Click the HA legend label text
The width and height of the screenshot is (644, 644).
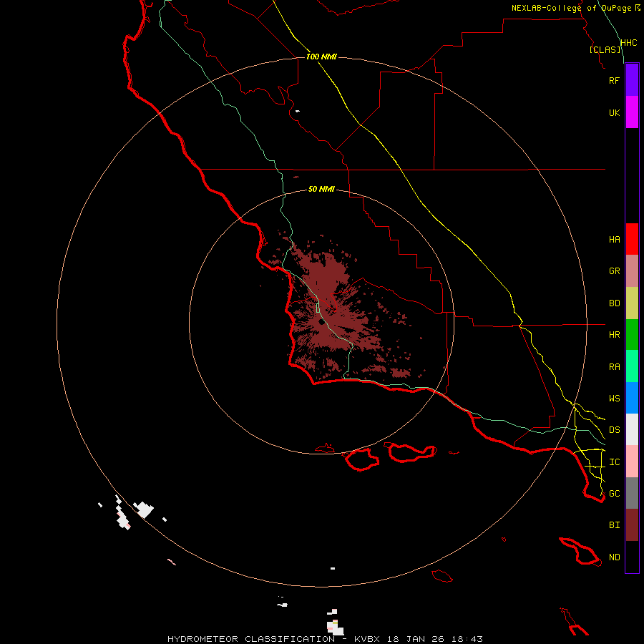[x=615, y=240]
